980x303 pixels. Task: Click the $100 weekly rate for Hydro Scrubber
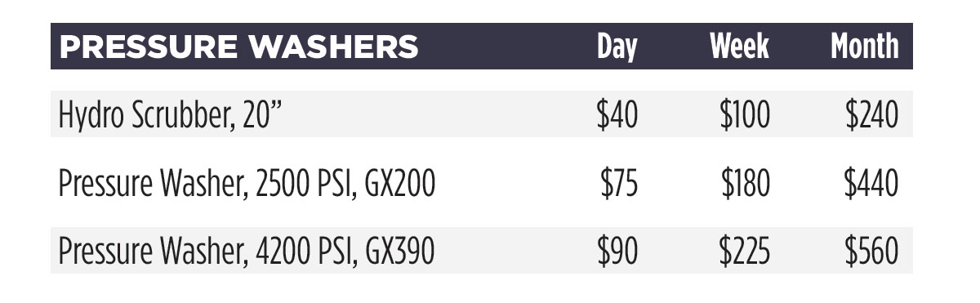(745, 115)
